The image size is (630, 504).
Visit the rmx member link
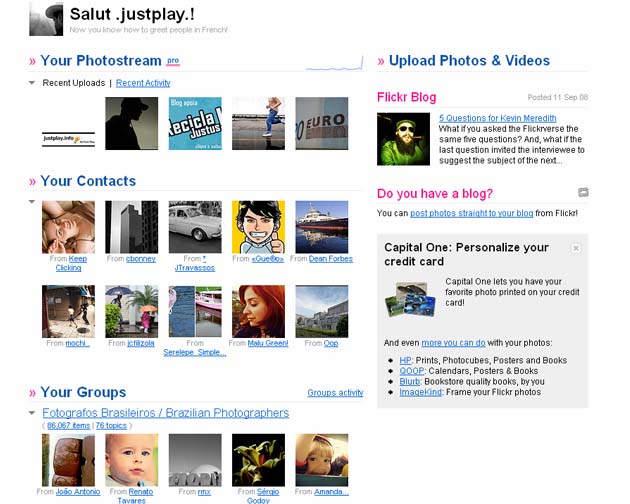tap(204, 492)
